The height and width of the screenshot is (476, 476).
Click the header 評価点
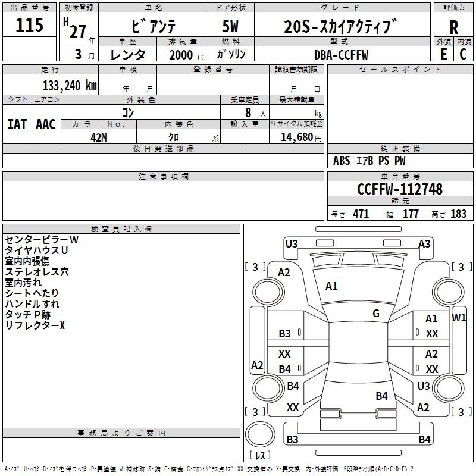[x=453, y=8]
